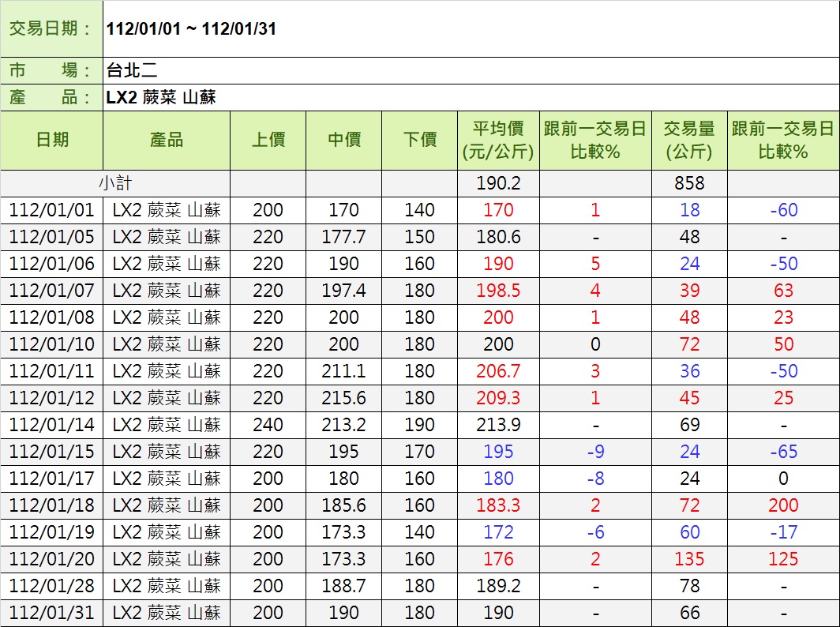Select the average price 213.9 cell

point(498,425)
